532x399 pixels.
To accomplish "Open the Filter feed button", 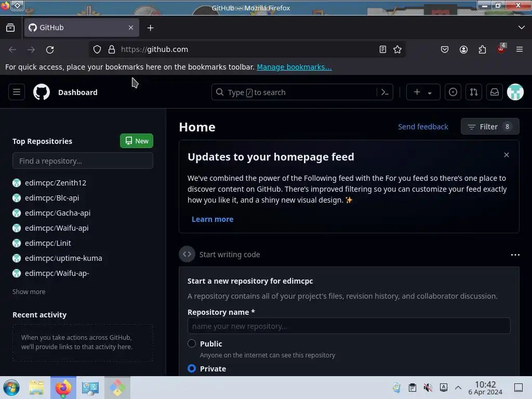I will point(490,127).
